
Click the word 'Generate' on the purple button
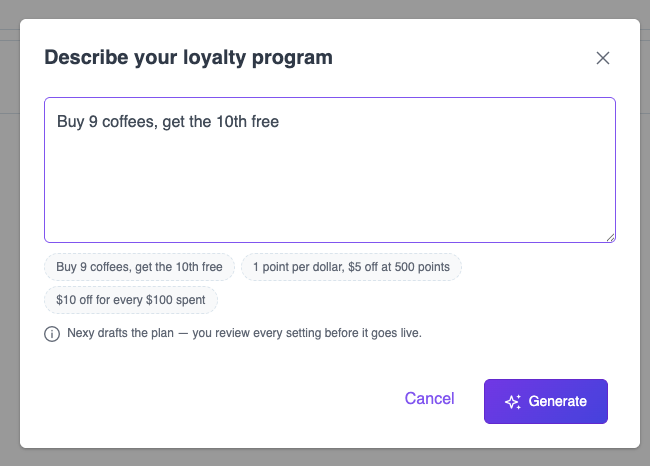point(558,401)
